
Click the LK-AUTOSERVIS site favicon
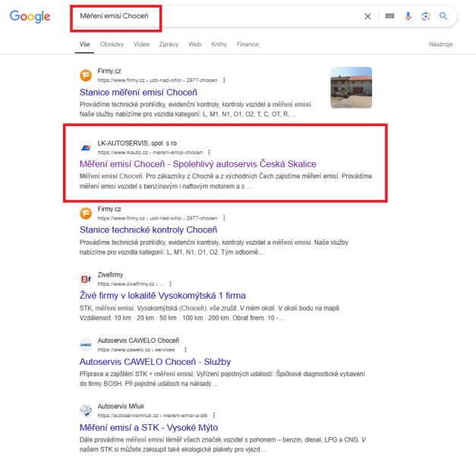coord(86,147)
